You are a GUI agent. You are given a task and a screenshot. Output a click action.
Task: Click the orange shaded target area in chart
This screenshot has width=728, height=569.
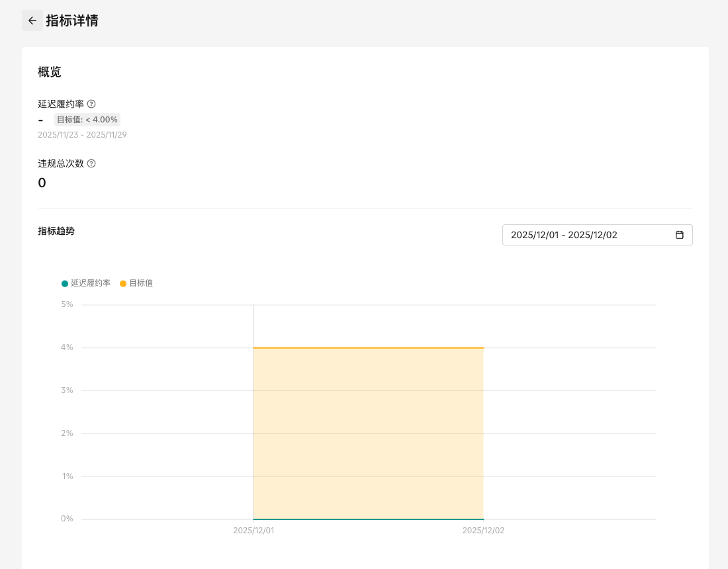pos(369,433)
